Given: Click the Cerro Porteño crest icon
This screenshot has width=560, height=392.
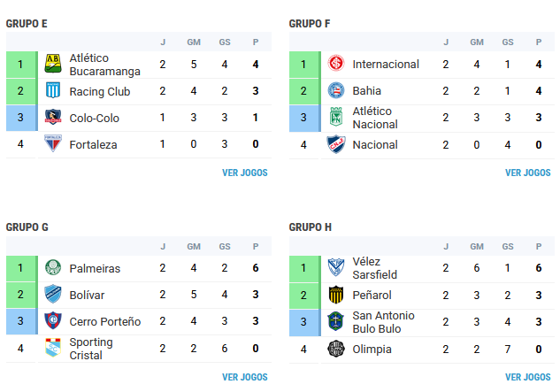Looking at the screenshot, I should click(53, 320).
